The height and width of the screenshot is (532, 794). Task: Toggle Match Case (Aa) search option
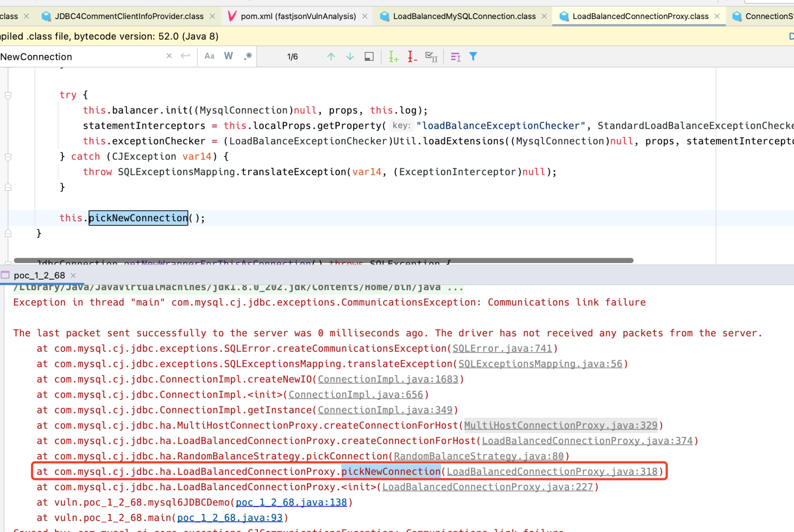pos(210,56)
